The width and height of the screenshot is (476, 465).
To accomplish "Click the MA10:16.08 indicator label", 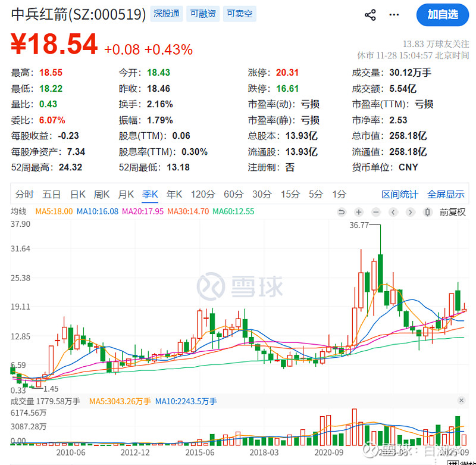I will tap(98, 211).
